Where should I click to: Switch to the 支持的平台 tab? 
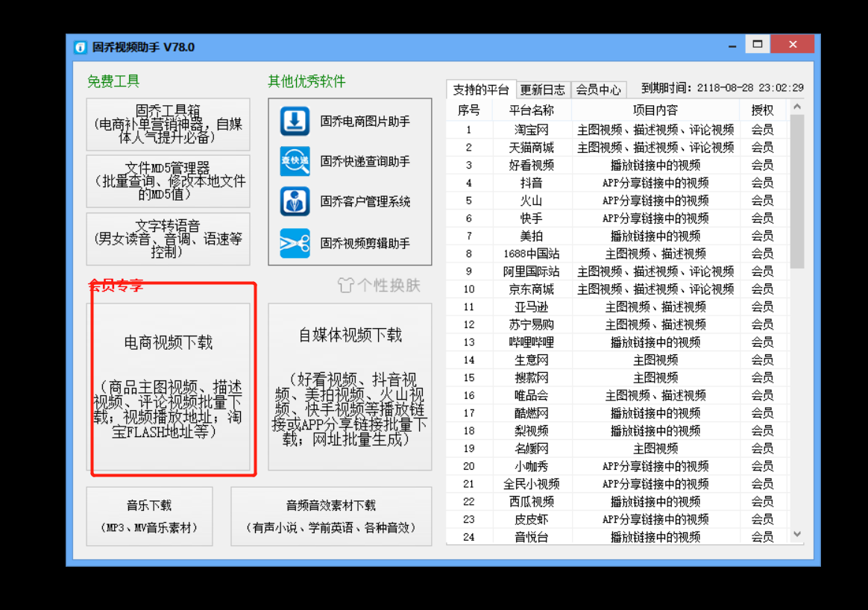coord(480,89)
